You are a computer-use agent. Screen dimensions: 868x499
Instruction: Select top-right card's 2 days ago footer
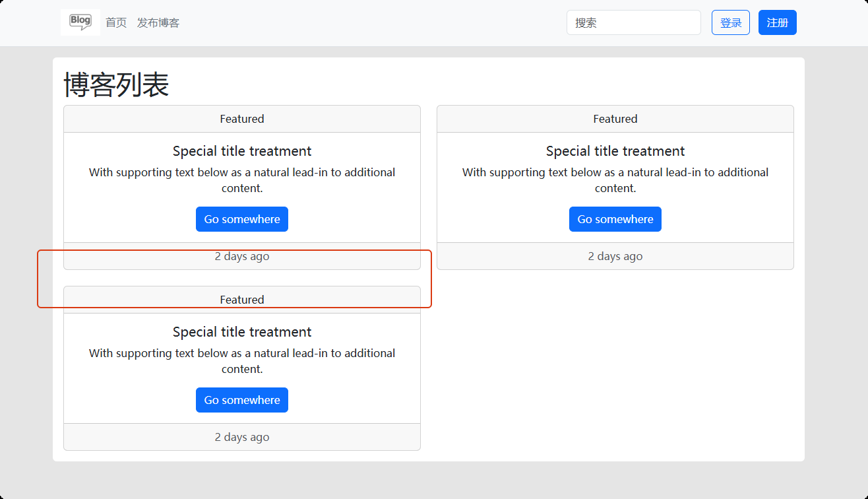[615, 256]
